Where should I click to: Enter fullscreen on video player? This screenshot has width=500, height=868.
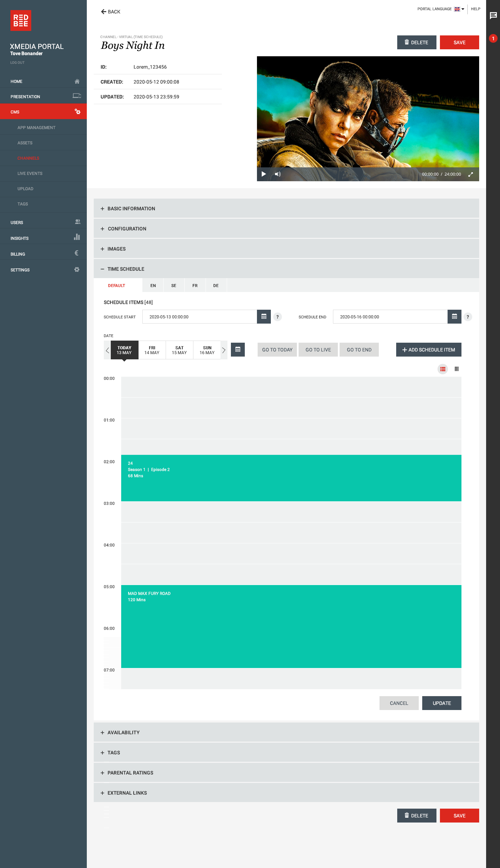(x=470, y=174)
